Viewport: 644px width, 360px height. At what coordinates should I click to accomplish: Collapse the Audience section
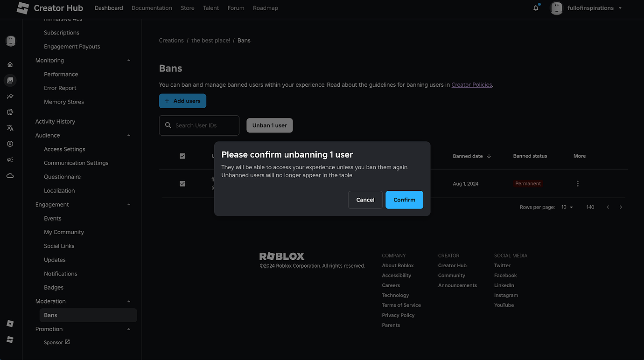pyautogui.click(x=128, y=135)
